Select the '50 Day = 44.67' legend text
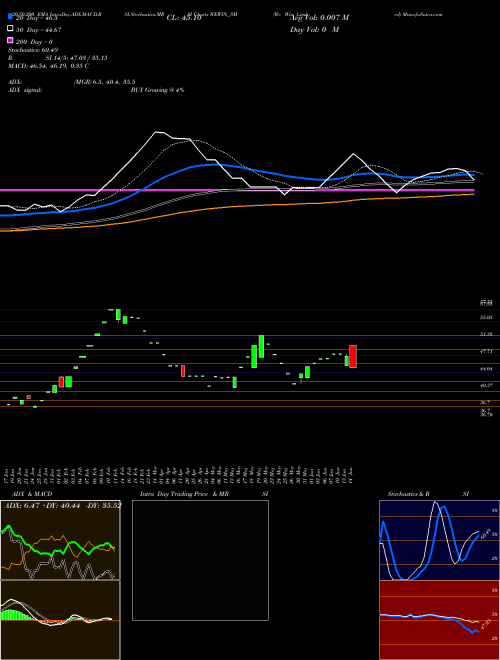The width and height of the screenshot is (500, 660). tap(39, 30)
